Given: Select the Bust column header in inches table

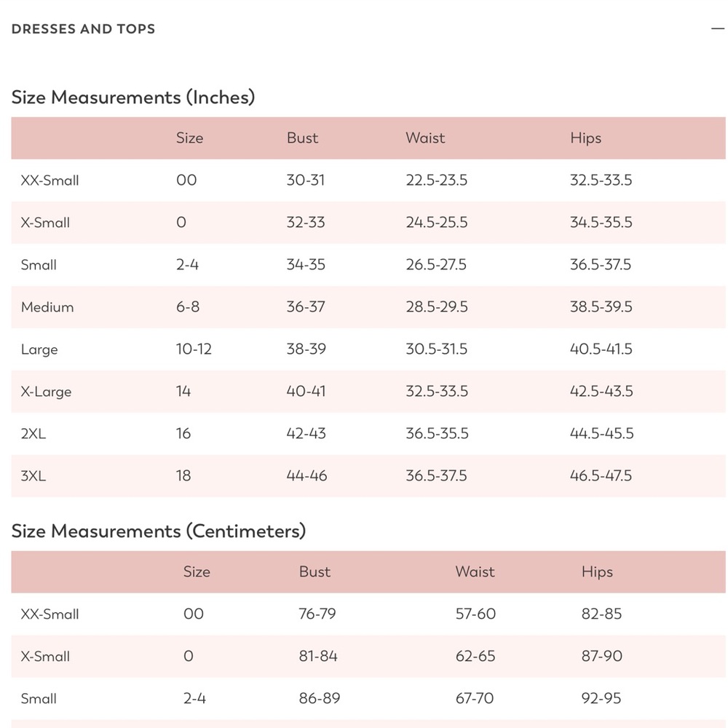Looking at the screenshot, I should pyautogui.click(x=302, y=138).
